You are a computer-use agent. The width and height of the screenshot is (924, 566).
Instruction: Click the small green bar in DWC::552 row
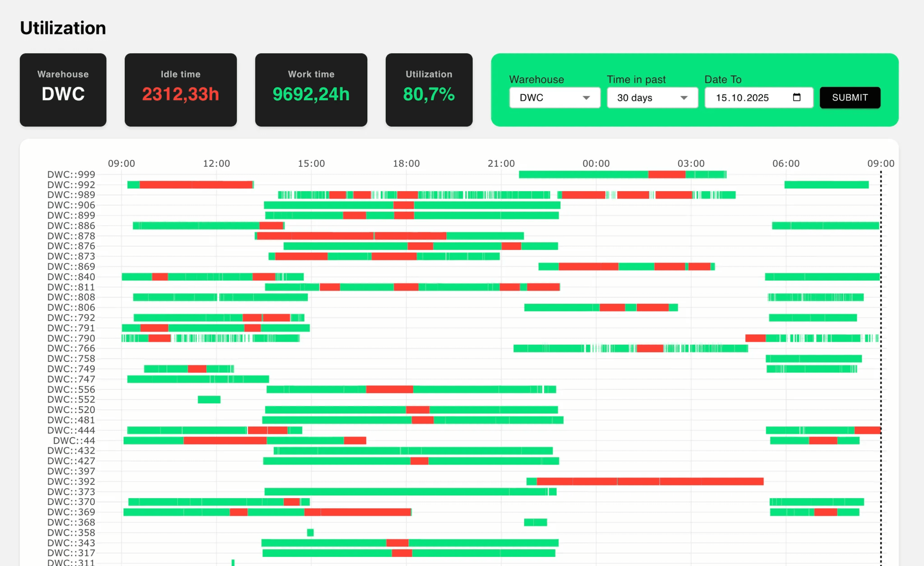click(209, 400)
